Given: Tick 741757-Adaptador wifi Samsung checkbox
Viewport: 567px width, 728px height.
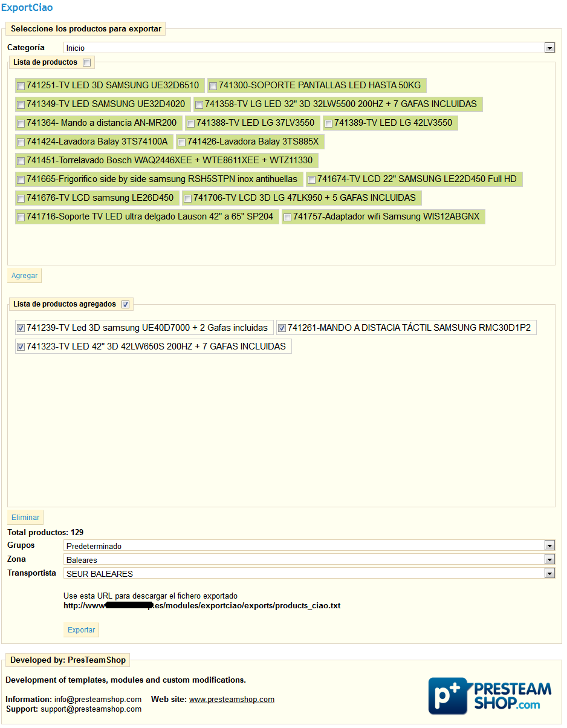Looking at the screenshot, I should tap(287, 217).
